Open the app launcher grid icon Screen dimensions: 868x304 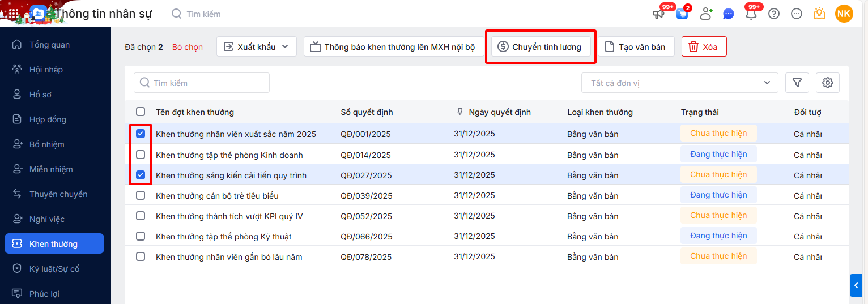(14, 14)
